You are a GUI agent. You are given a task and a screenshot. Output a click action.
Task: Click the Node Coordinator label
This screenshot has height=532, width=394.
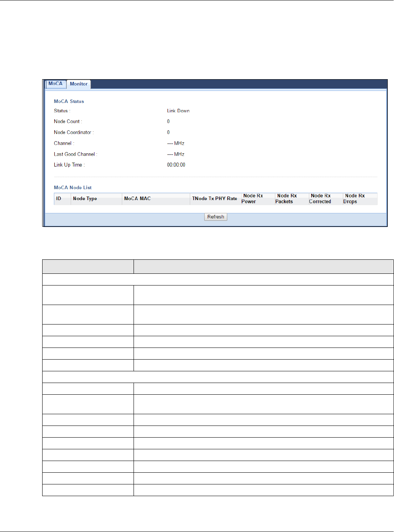pos(74,133)
